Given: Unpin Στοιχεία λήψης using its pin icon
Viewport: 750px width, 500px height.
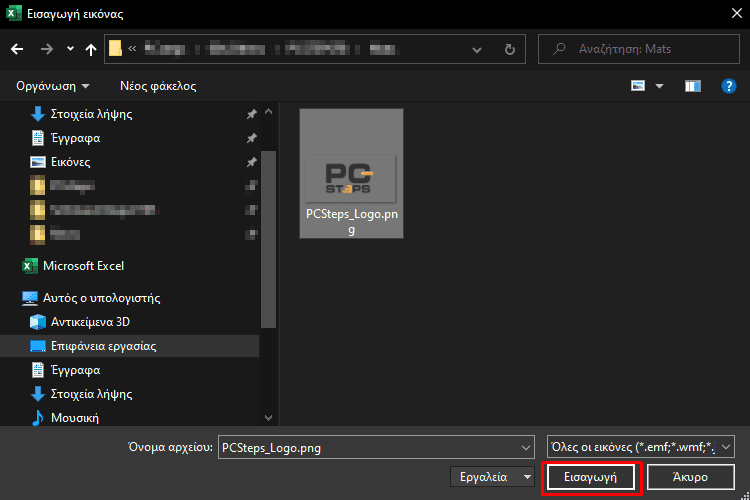Looking at the screenshot, I should (x=252, y=114).
